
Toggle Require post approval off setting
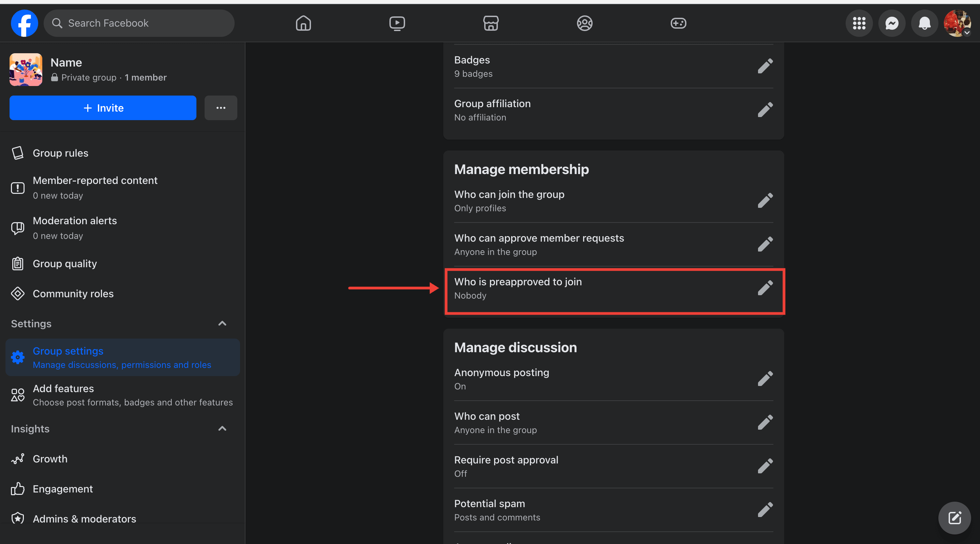click(x=764, y=466)
